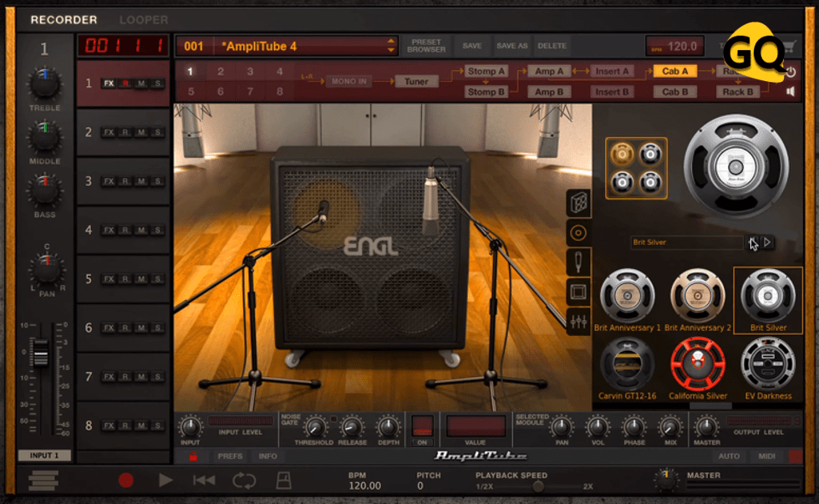Open the Preset Browser
The width and height of the screenshot is (819, 504).
tap(426, 46)
